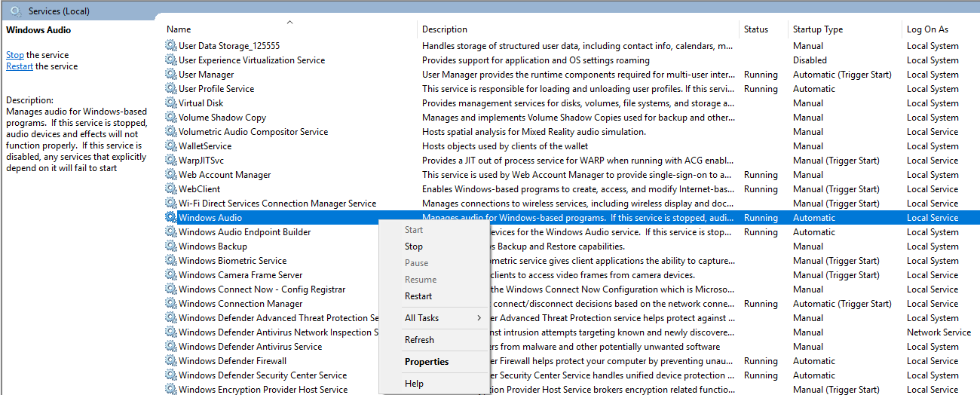Image resolution: width=980 pixels, height=395 pixels.
Task: Select the Windows Audio Endpoint Builder icon
Action: (x=171, y=232)
